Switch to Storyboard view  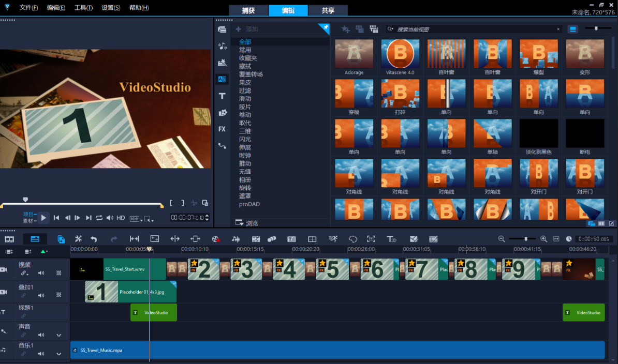[9, 239]
